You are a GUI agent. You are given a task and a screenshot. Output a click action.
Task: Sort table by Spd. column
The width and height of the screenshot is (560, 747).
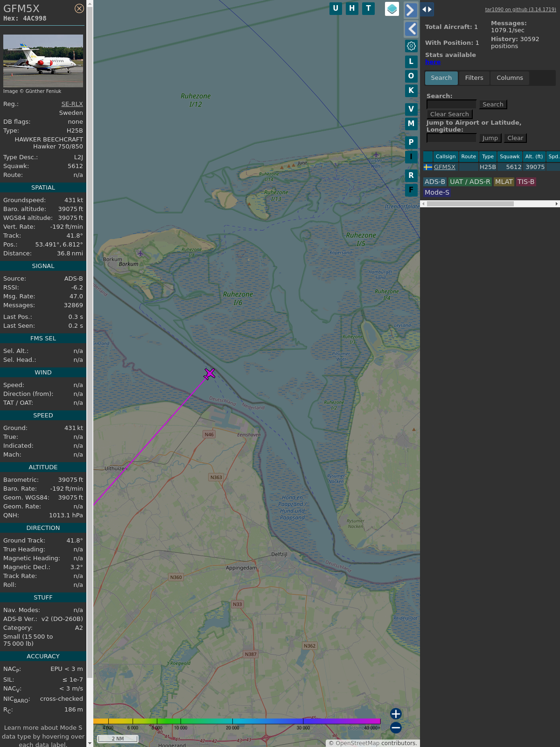[x=553, y=157]
